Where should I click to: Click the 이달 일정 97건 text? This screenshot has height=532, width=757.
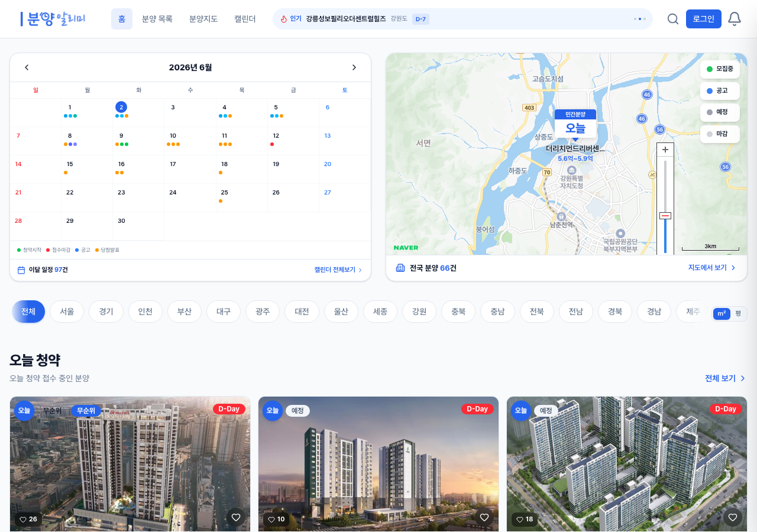[x=48, y=270]
